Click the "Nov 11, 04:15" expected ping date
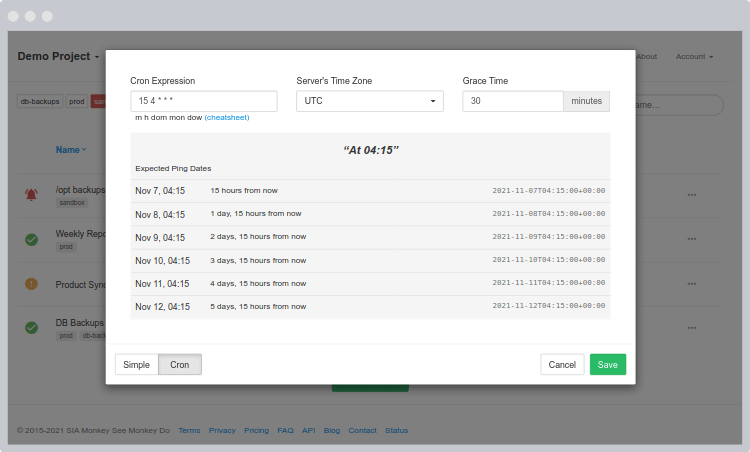 (x=162, y=284)
